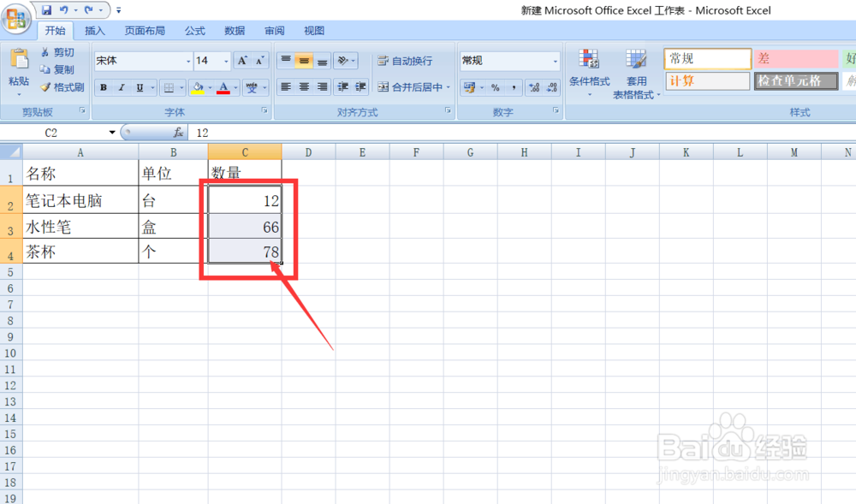The width and height of the screenshot is (856, 504).
Task: Expand font color palette arrow
Action: click(x=236, y=87)
